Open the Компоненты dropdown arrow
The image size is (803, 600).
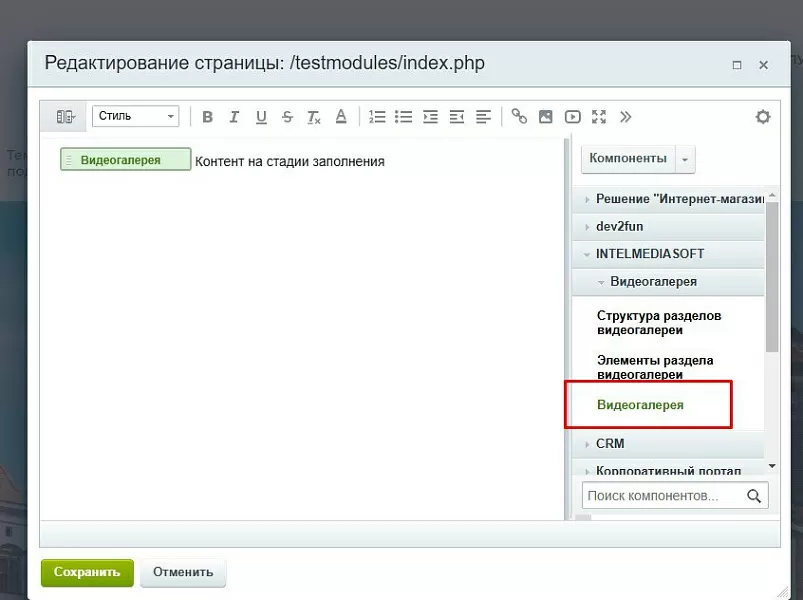tap(685, 159)
